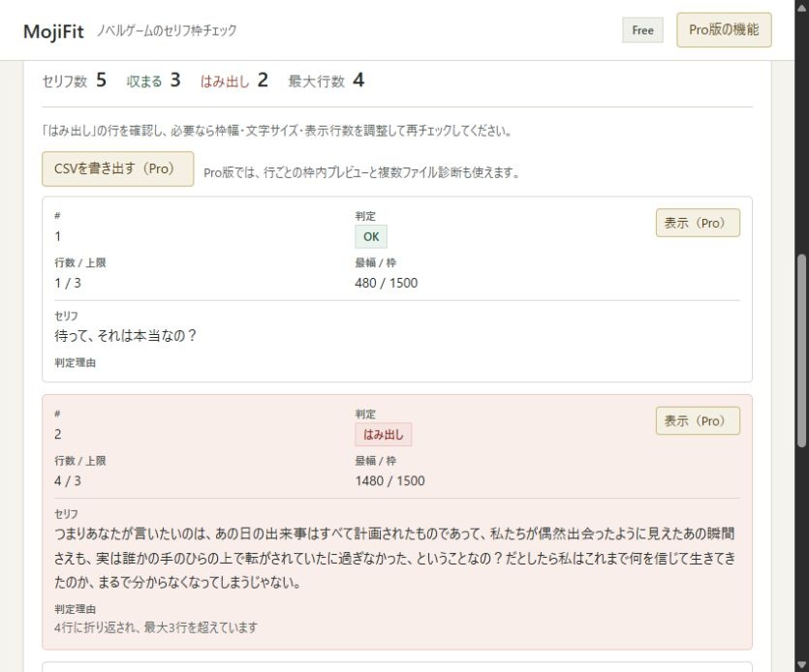The width and height of the screenshot is (809, 672).
Task: Open the Pro版の機能 button
Action: (x=724, y=30)
